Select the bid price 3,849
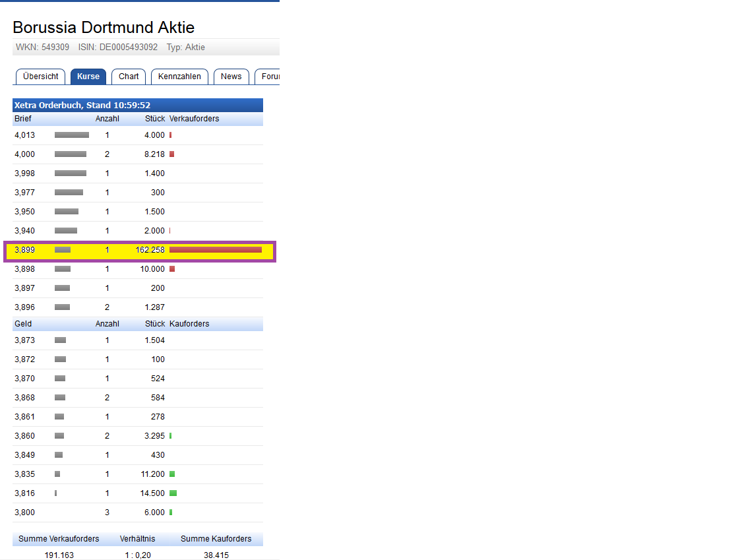732x560 pixels. click(x=25, y=455)
